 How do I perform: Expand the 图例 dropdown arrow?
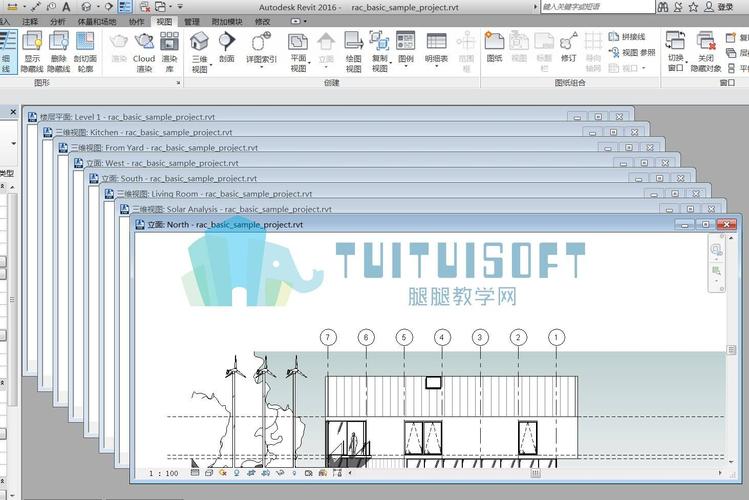(406, 67)
